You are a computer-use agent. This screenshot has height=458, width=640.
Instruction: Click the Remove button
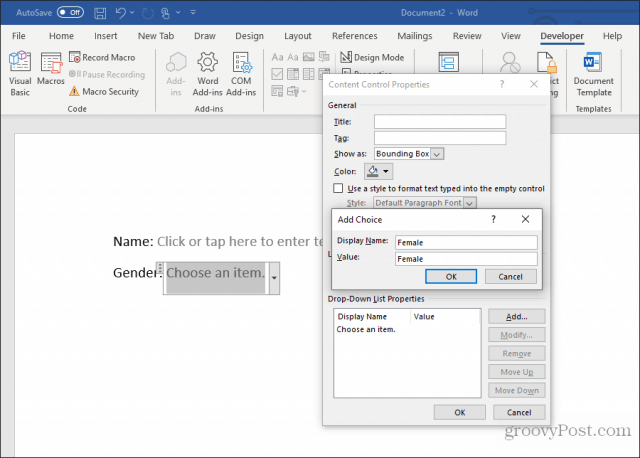click(x=517, y=354)
